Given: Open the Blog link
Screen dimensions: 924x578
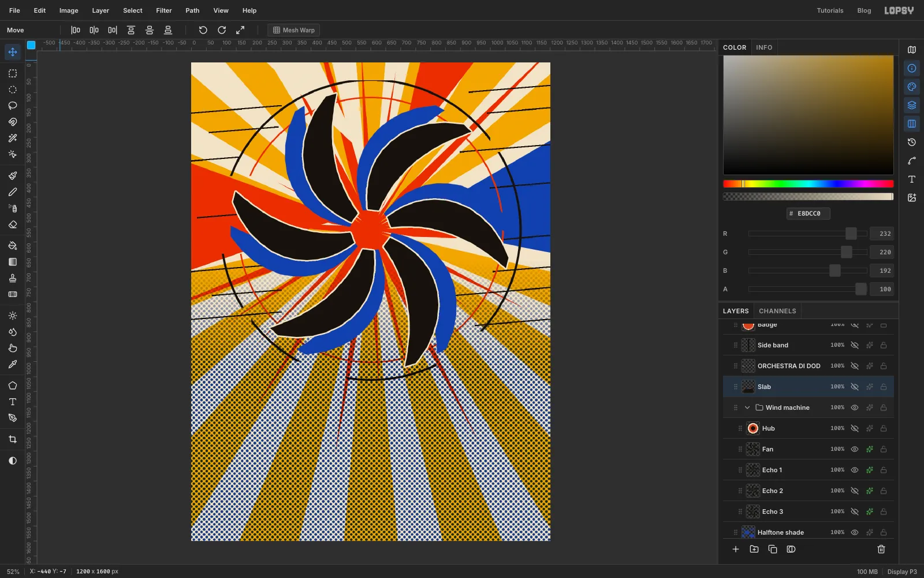Looking at the screenshot, I should 864,10.
